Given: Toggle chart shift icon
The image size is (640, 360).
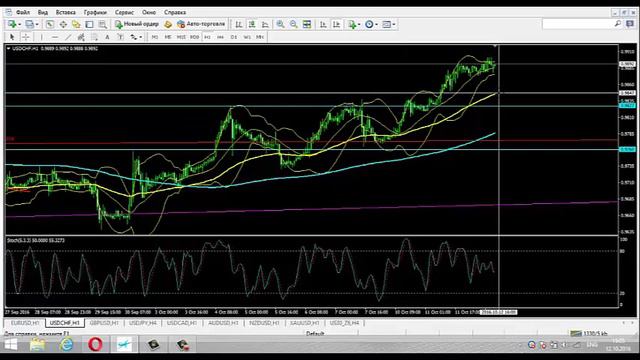Looking at the screenshot, I should point(336,24).
